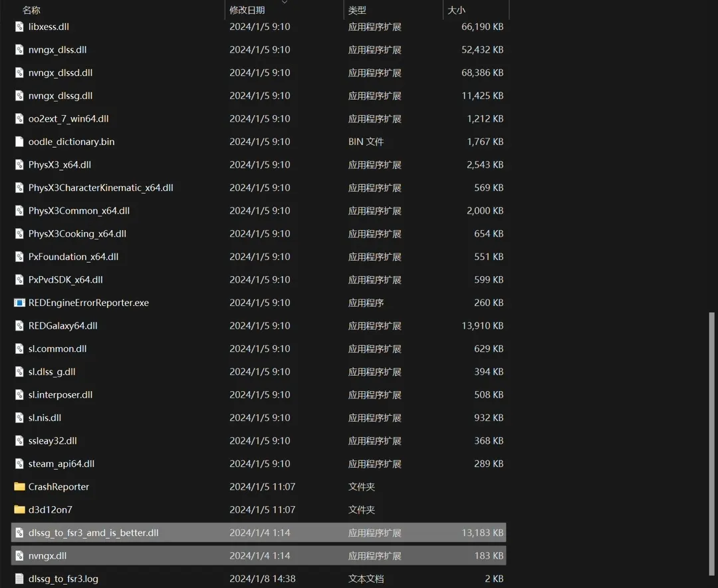Viewport: 718px width, 588px height.
Task: Sort files by the 大小 column
Action: pos(456,10)
